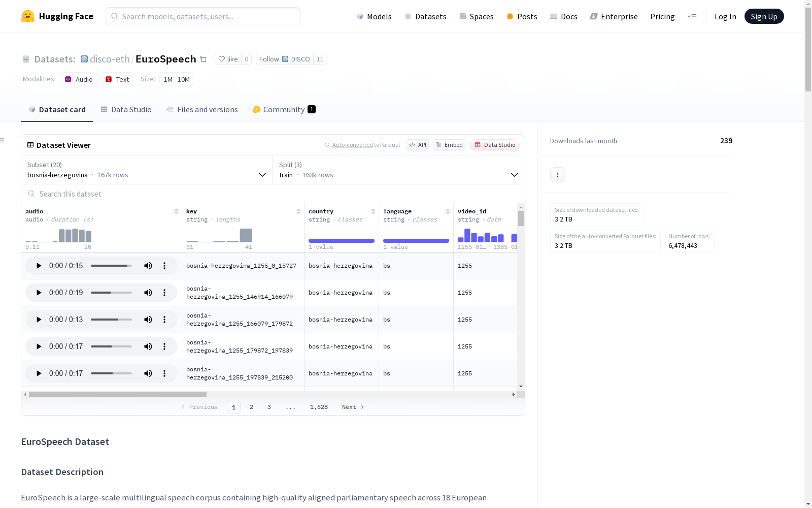Click Next in the pagination
This screenshot has width=812, height=508.
click(353, 407)
